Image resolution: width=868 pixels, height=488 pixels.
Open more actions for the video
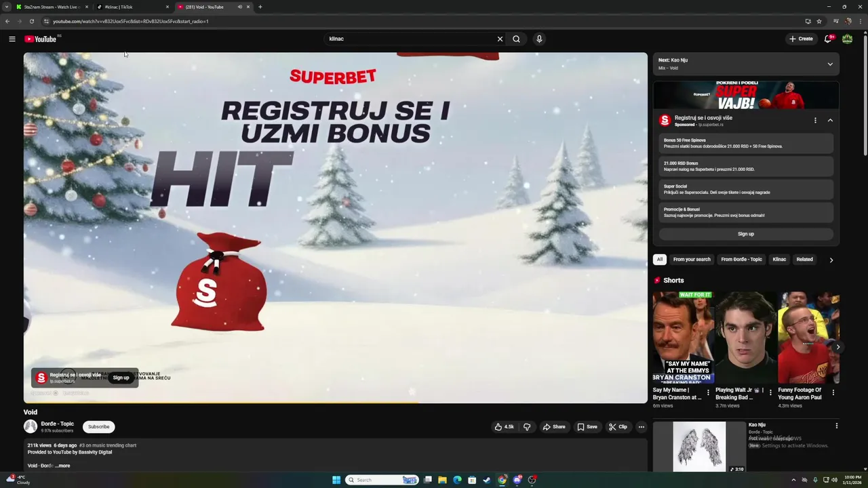pos(641,427)
